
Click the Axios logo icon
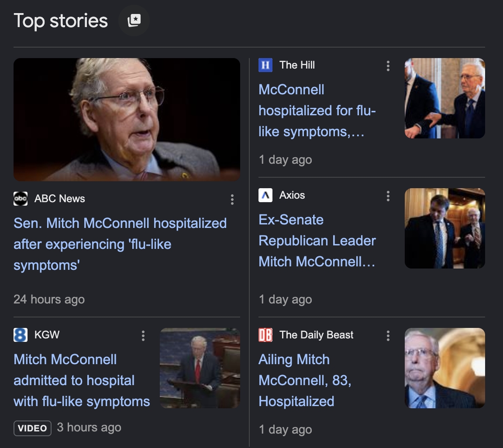[265, 195]
